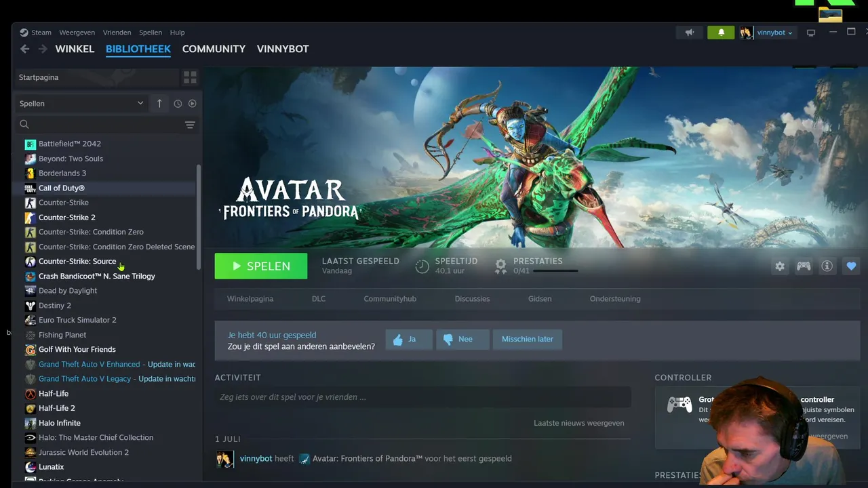Image resolution: width=868 pixels, height=488 pixels.
Task: Open Big Picture mode monitor icon
Action: click(810, 33)
